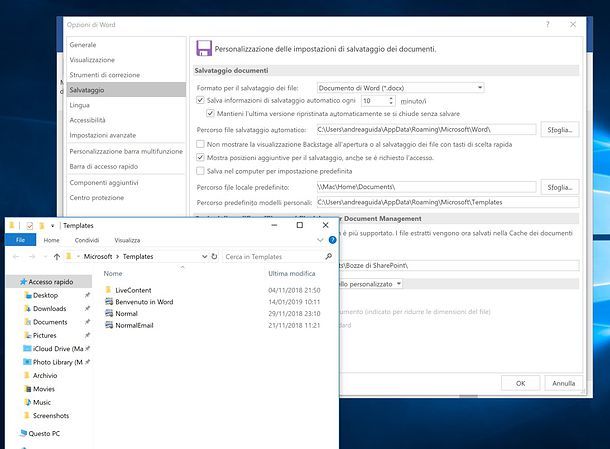The image size is (610, 449).
Task: Toggle Mantieni l'ultima versione ripristinata checkbox
Action: point(210,114)
